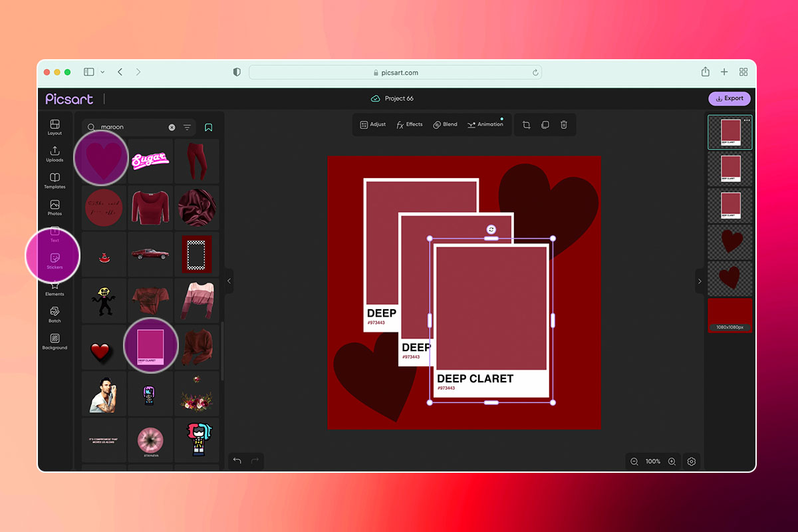
Task: Select the Text tool in the sidebar
Action: click(54, 236)
